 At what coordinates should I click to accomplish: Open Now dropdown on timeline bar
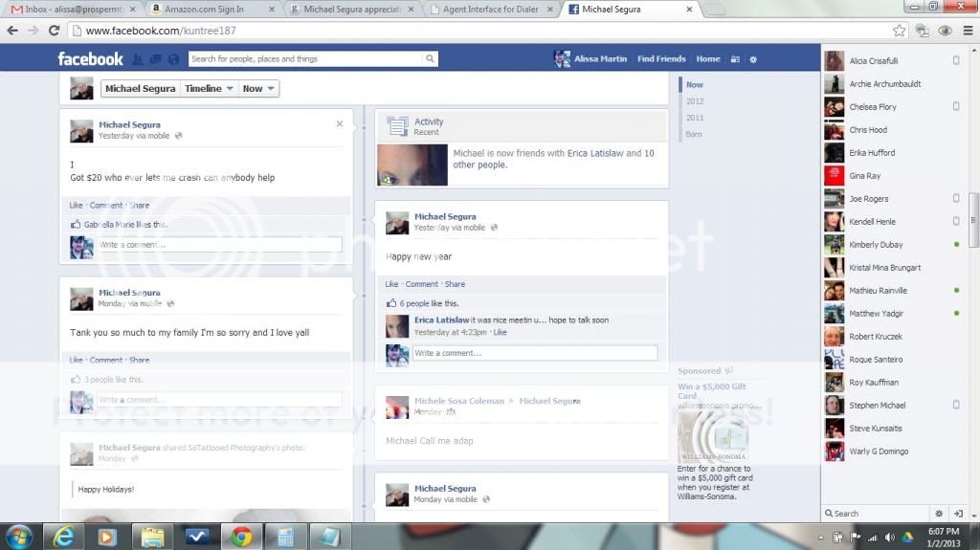pos(258,89)
